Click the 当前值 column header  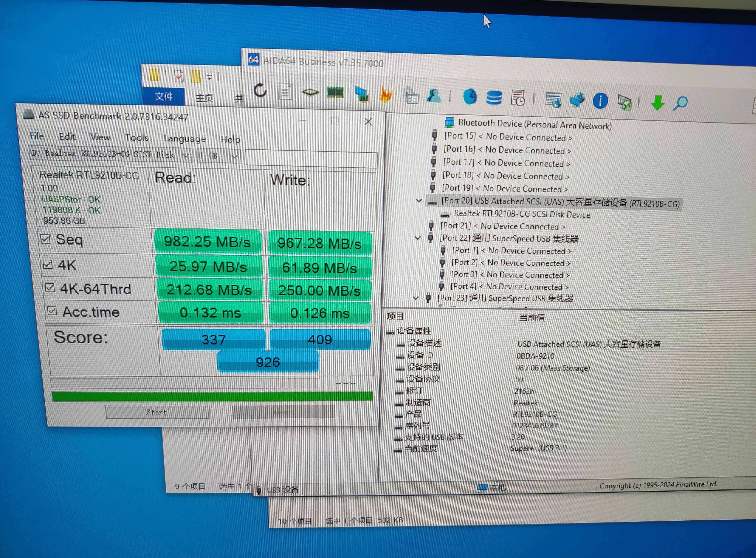(x=532, y=318)
